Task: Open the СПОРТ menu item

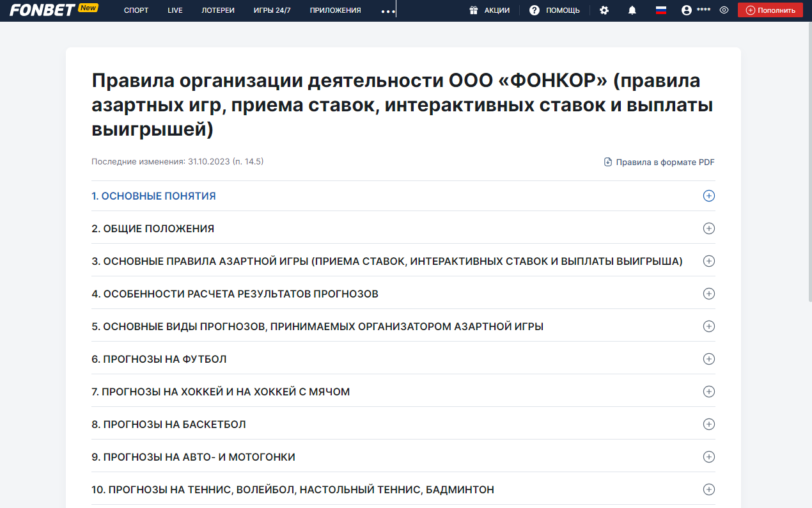Action: coord(136,10)
